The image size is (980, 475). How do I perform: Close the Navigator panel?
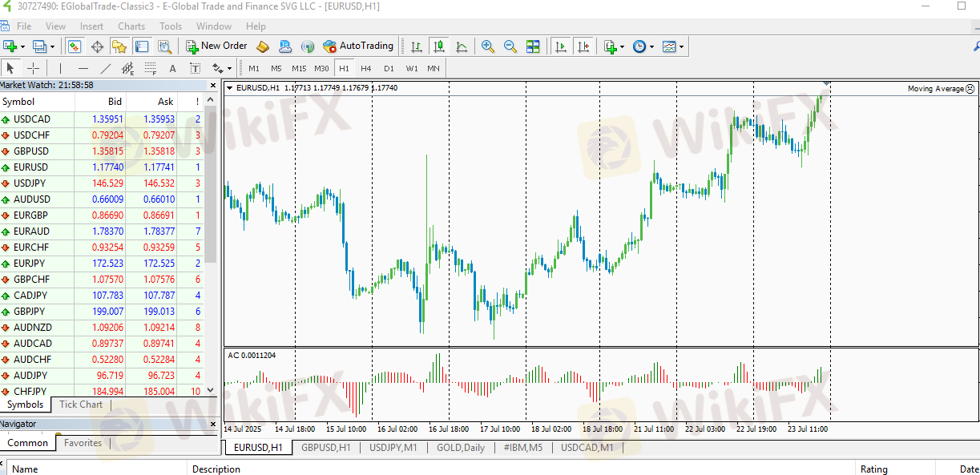[x=213, y=424]
